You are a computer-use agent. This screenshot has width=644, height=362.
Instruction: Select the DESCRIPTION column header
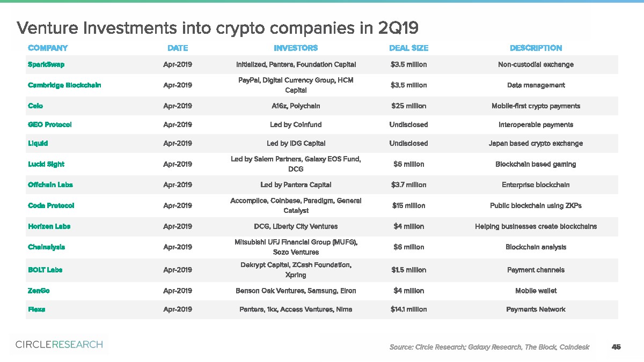pos(536,48)
